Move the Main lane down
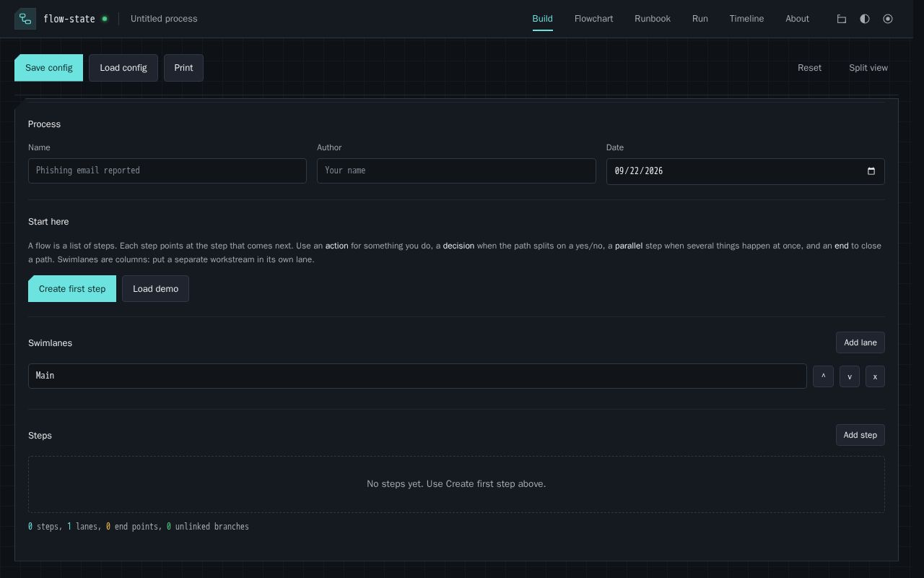 click(x=850, y=376)
